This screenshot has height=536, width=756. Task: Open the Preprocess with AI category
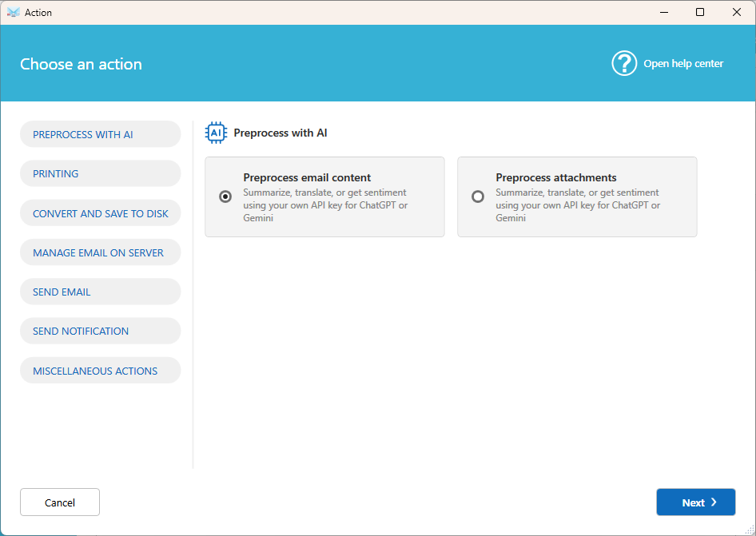coord(100,134)
